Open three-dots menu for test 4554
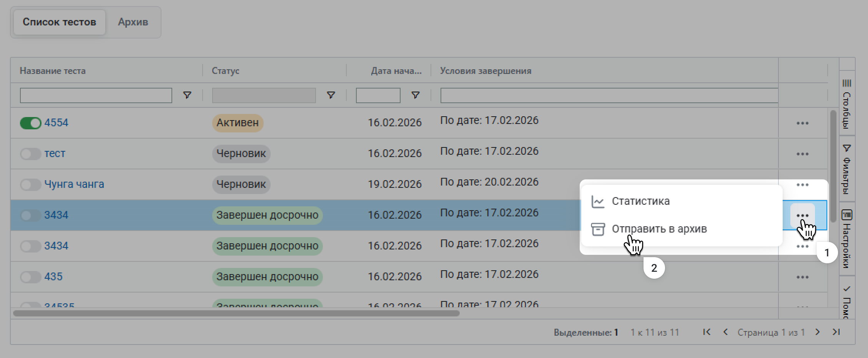The width and height of the screenshot is (868, 358). [x=802, y=123]
